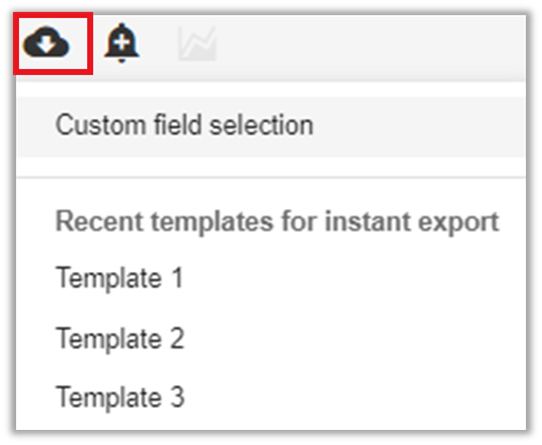Collapse the dropdown via cloud download icon
This screenshot has width=542, height=445.
[x=46, y=42]
